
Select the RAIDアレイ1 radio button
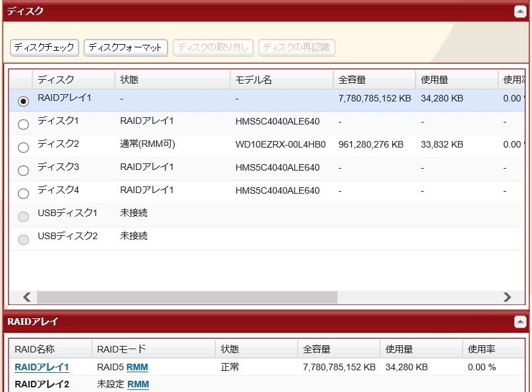click(23, 101)
